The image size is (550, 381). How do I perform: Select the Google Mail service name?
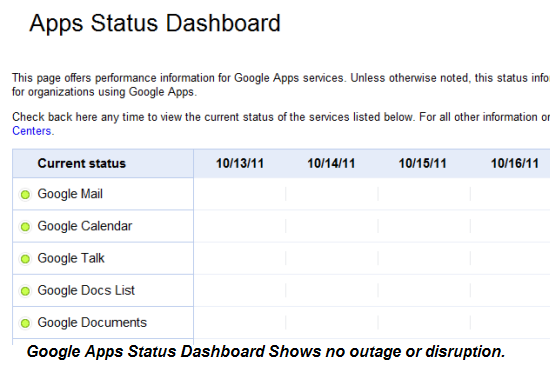(70, 194)
